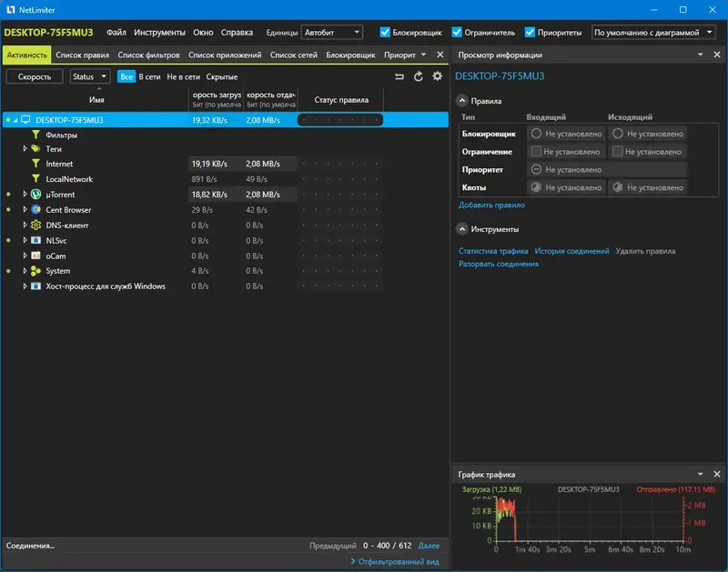Open История соединений link

(571, 251)
